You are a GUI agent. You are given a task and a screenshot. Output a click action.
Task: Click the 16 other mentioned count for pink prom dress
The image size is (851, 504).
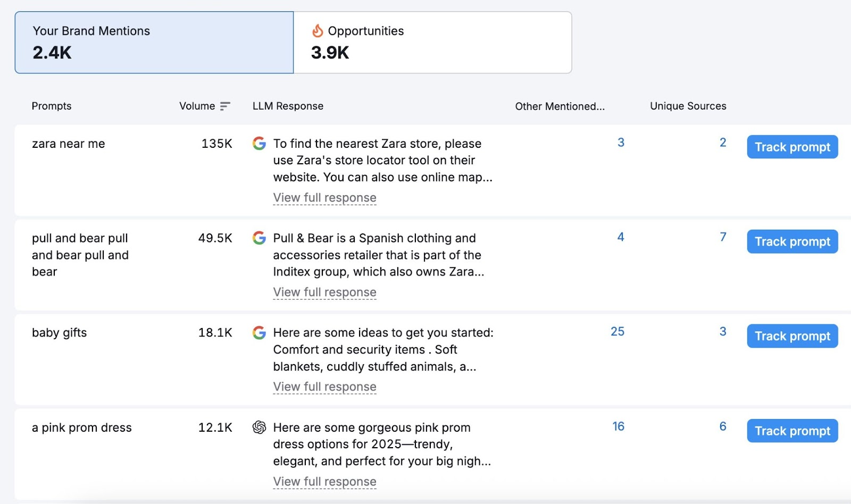click(x=618, y=426)
